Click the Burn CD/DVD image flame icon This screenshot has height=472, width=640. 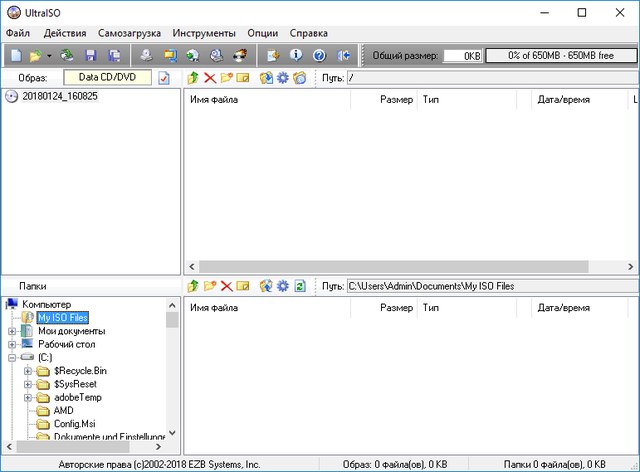pyautogui.click(x=239, y=55)
